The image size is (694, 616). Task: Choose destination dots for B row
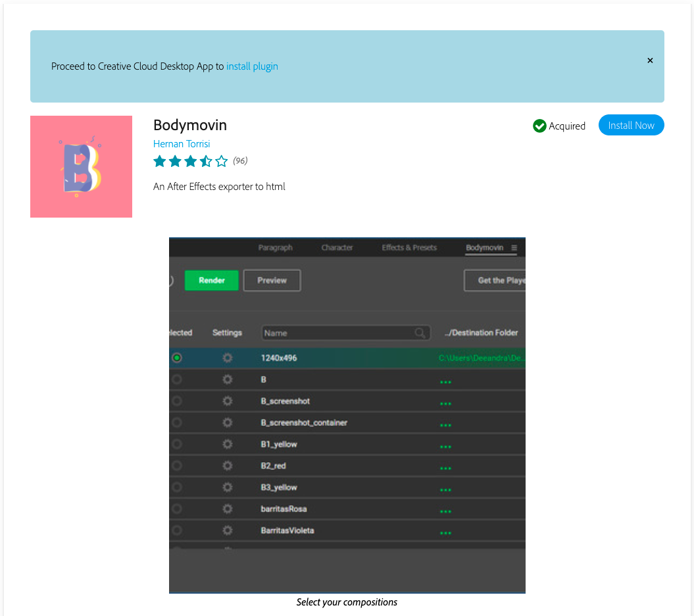pos(445,382)
